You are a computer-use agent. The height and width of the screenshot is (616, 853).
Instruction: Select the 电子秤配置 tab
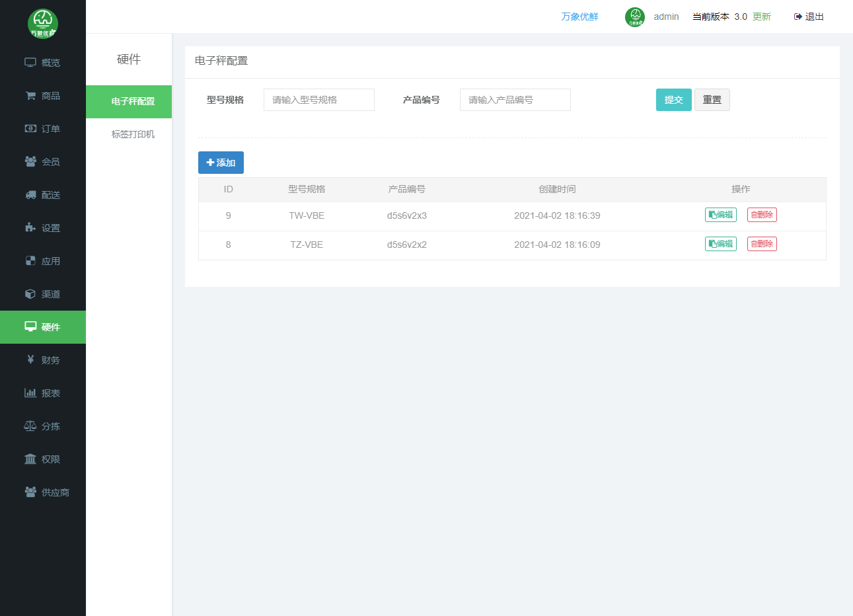(x=133, y=101)
